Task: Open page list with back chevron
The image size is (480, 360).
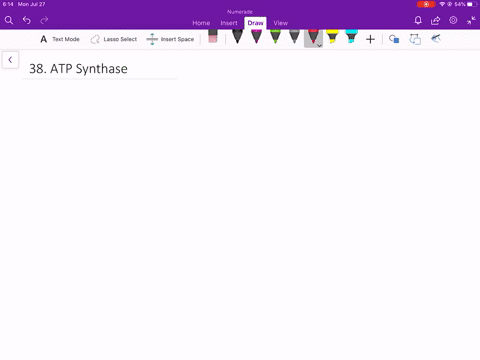Action: (x=10, y=60)
